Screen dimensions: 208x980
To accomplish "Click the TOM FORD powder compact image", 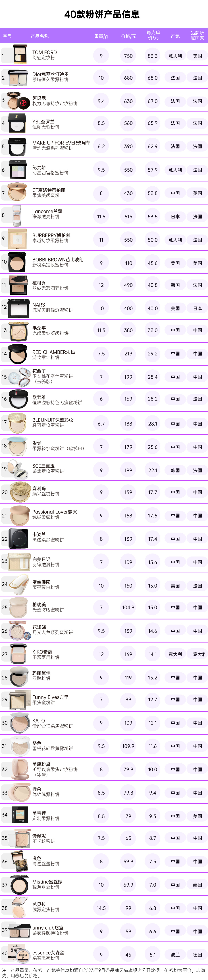I will (20, 54).
